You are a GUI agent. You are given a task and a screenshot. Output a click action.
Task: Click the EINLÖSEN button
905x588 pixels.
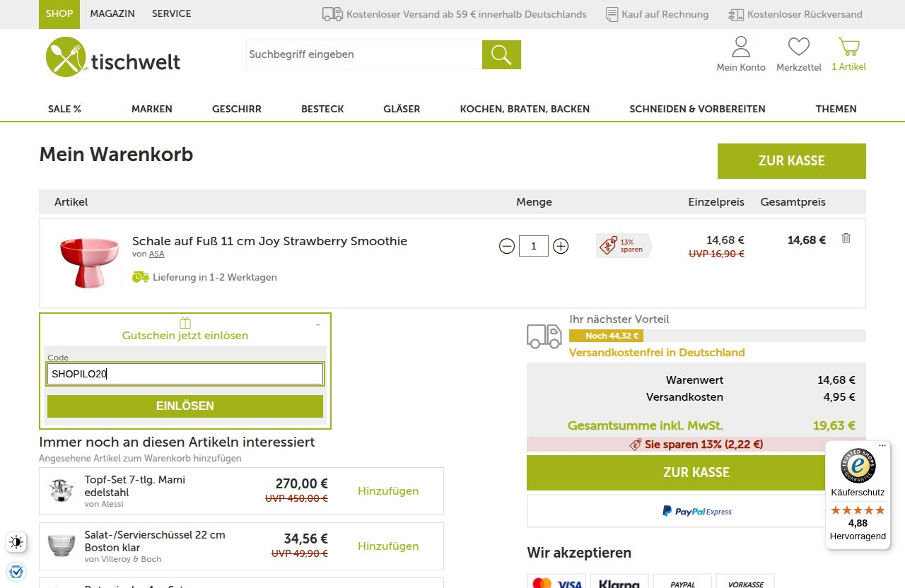[185, 406]
